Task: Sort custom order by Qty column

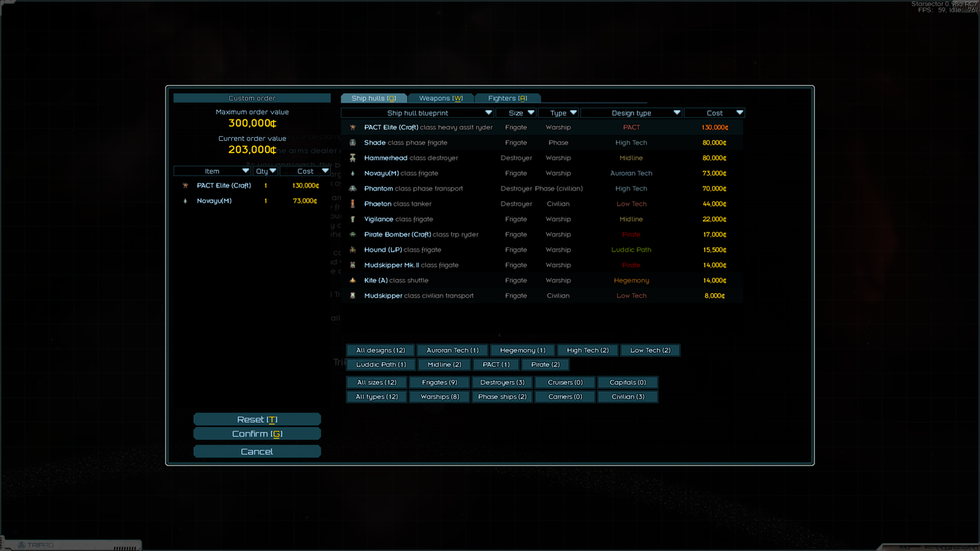Action: coord(266,171)
